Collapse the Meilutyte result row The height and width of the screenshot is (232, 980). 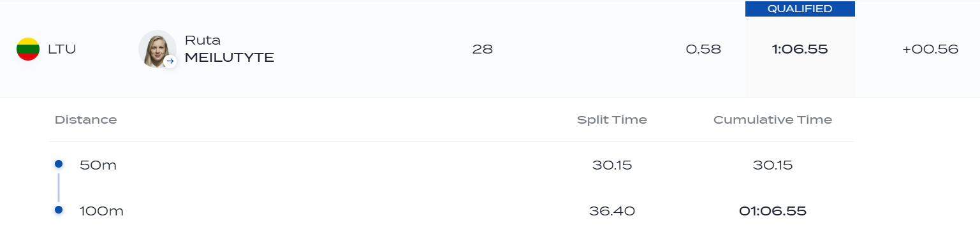(490, 49)
